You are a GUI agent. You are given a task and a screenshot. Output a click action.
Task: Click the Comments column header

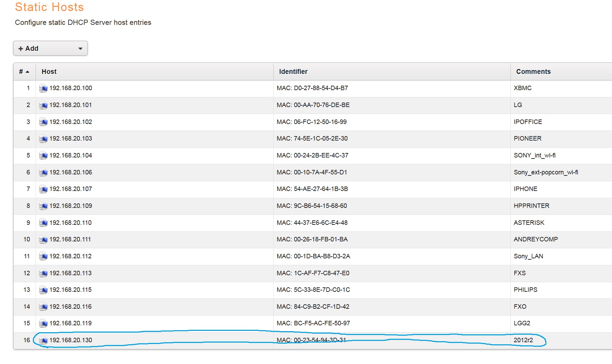[x=533, y=72]
